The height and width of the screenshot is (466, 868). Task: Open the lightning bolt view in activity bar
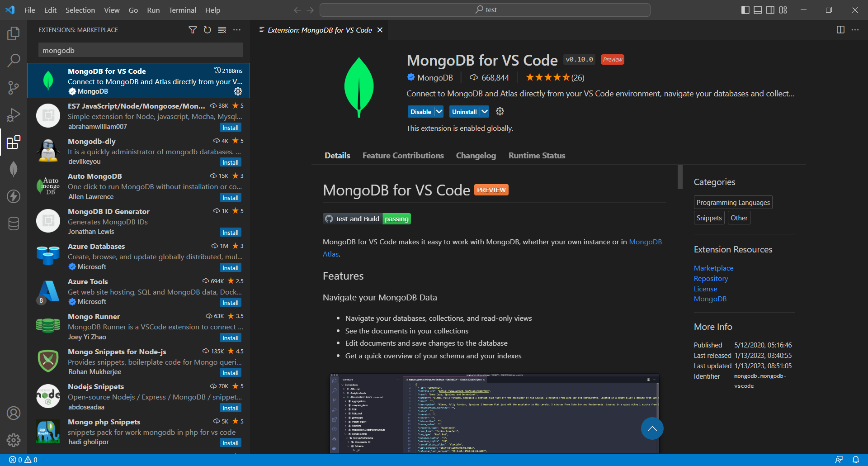14,196
